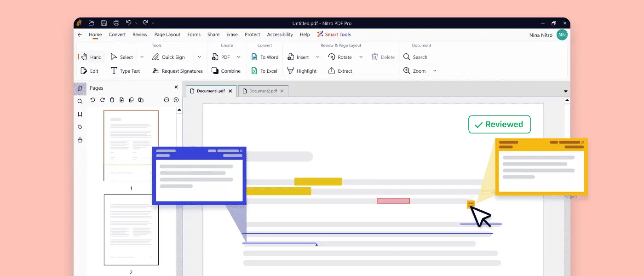Close the blue comment popup
The height and width of the screenshot is (276, 644).
(x=241, y=151)
